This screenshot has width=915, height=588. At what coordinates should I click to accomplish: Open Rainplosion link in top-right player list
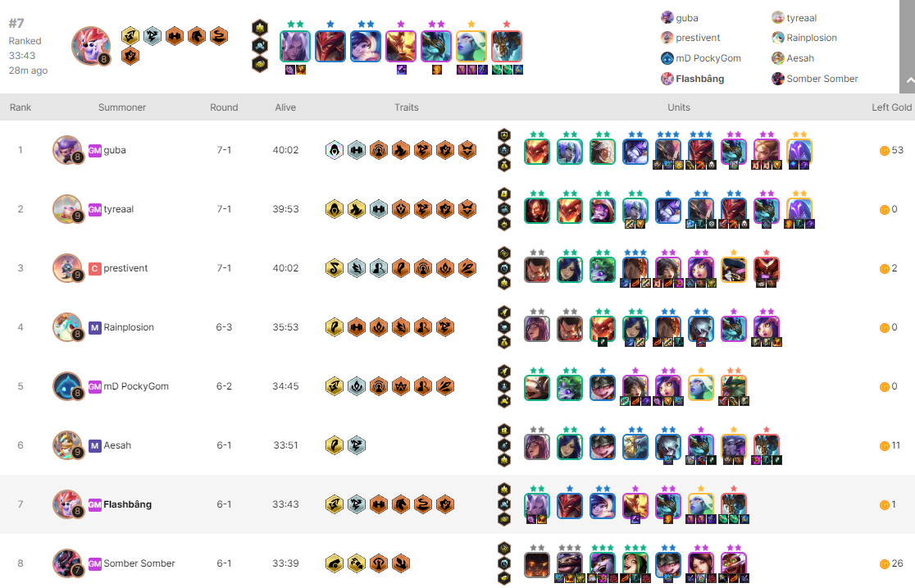click(x=811, y=38)
